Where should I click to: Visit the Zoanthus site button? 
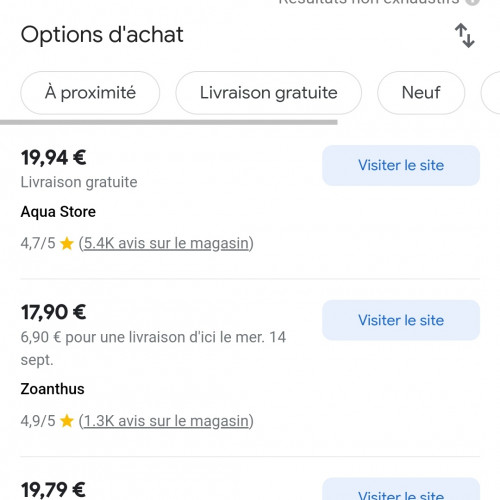(401, 320)
